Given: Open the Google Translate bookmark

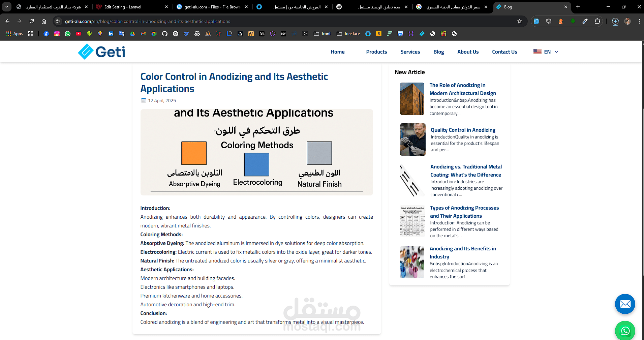Looking at the screenshot, I should point(122,34).
